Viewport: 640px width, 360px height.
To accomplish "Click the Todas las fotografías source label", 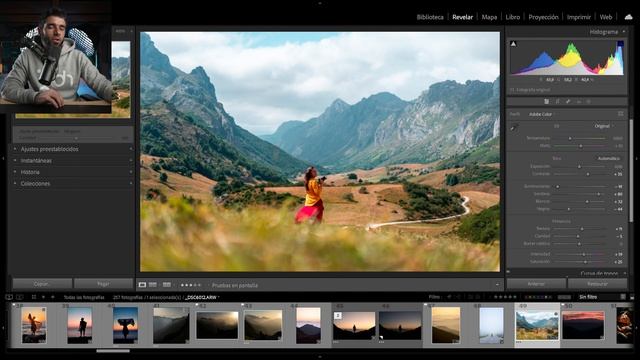I will [x=84, y=297].
